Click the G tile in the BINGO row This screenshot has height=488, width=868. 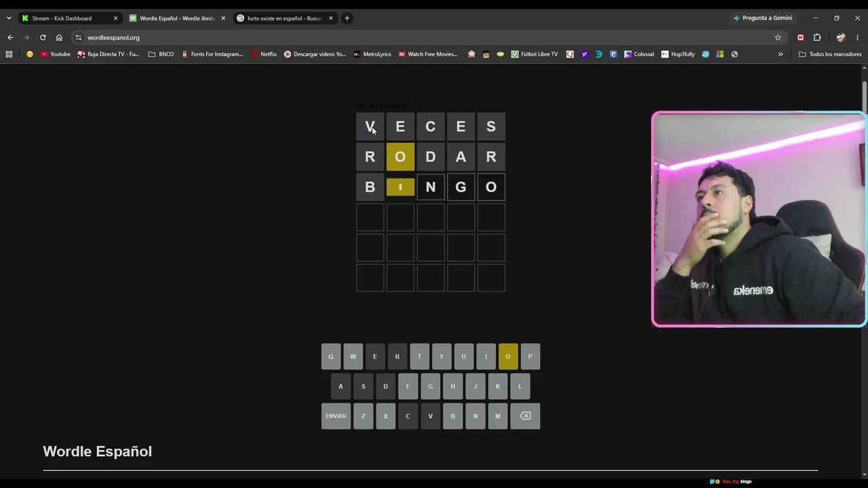coord(460,187)
